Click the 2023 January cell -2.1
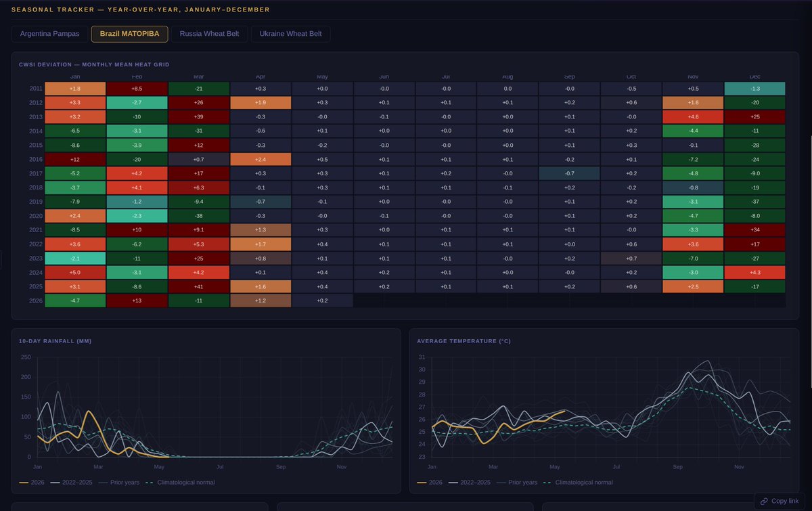 pos(75,258)
